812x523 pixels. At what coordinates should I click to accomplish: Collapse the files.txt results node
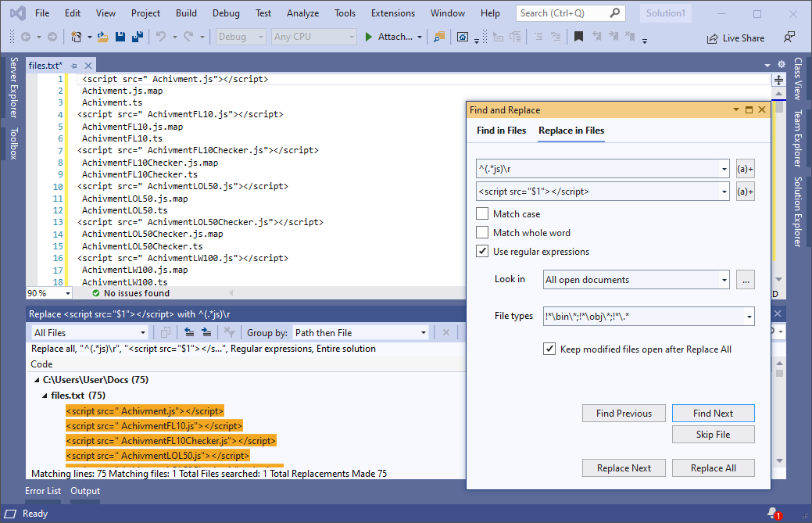tap(45, 396)
